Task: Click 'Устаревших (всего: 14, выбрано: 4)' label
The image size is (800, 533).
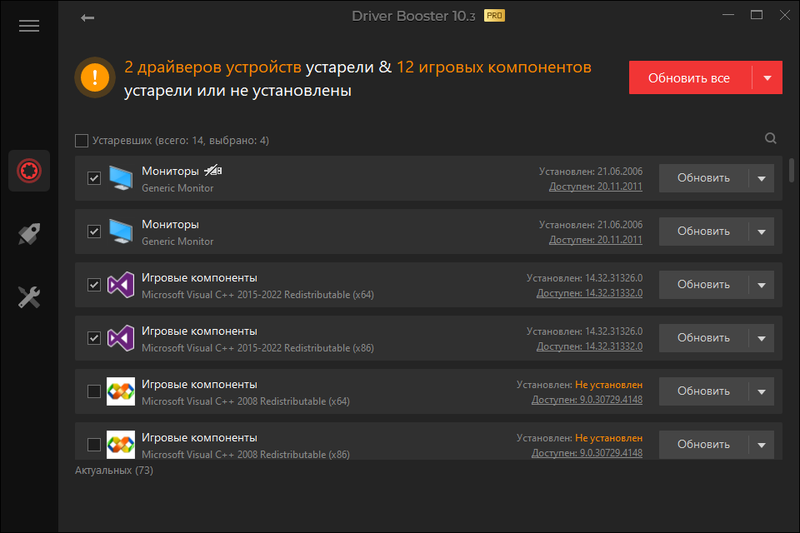Action: 181,141
